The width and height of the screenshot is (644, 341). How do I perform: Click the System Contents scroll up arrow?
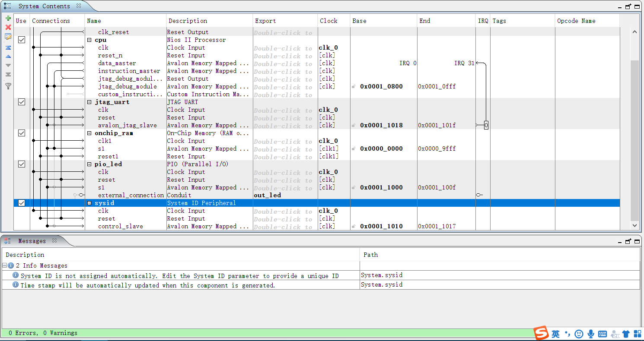click(x=634, y=32)
